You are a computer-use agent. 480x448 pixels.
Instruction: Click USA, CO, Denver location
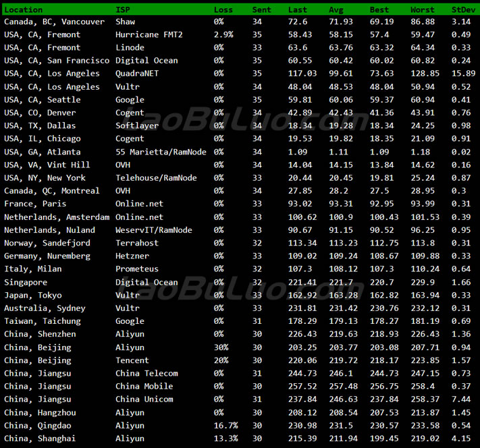pos(40,113)
